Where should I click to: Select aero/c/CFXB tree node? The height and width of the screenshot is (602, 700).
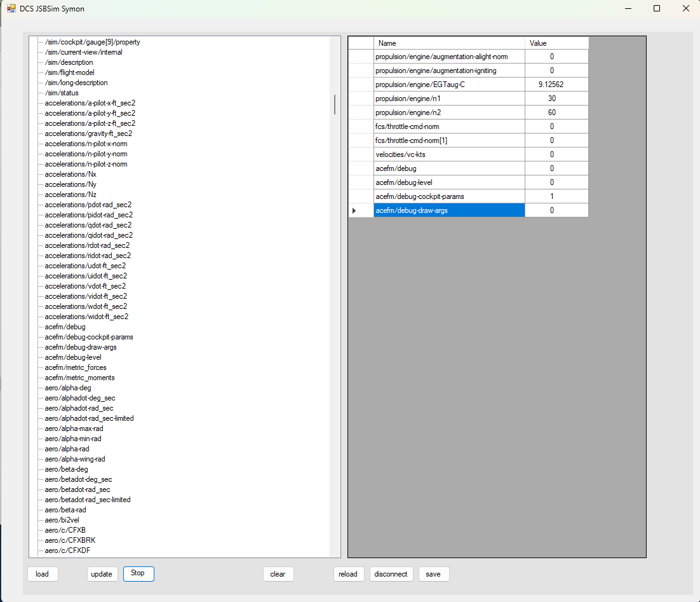click(65, 531)
